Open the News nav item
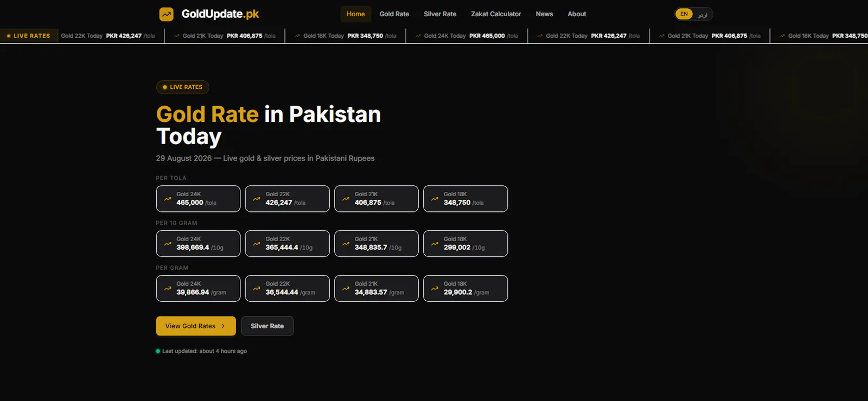 pyautogui.click(x=544, y=14)
